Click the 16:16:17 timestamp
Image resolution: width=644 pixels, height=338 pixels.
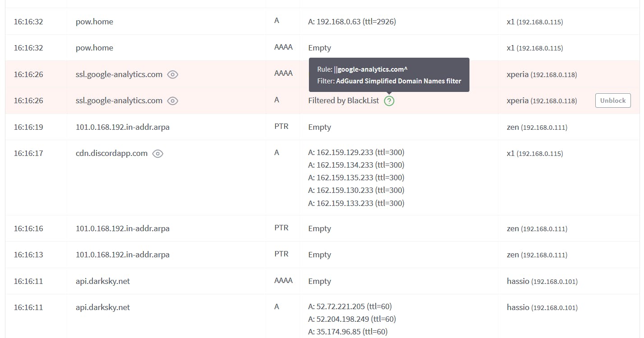pos(28,153)
